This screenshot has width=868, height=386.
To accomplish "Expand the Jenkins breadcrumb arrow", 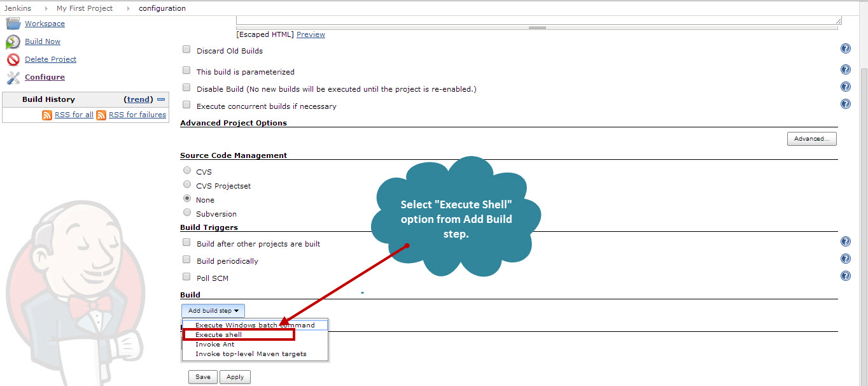I will click(x=46, y=8).
